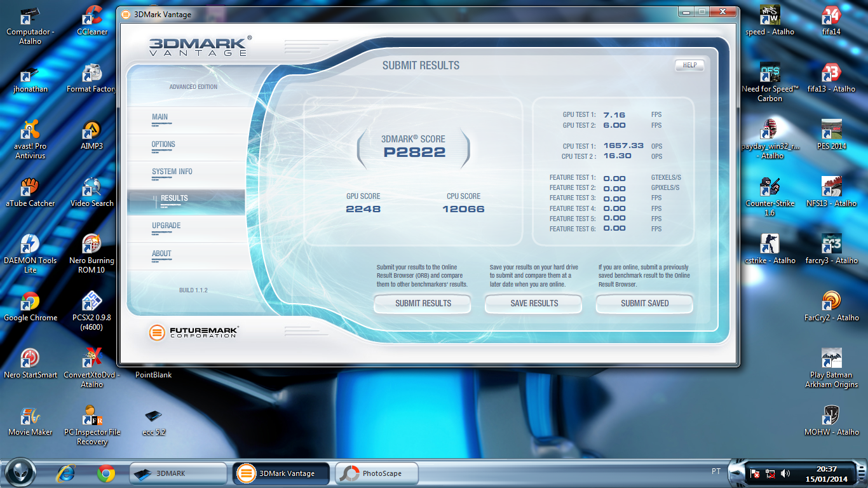Click the SAVE RESULTS button
The image size is (868, 488).
coord(534,304)
